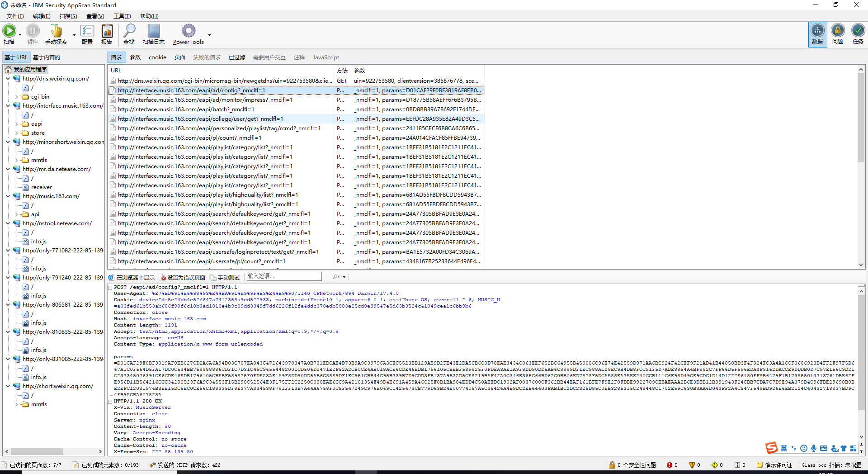Open 手动探索 dropdown arrow
Screen dimensions: 868x474
tap(74, 35)
